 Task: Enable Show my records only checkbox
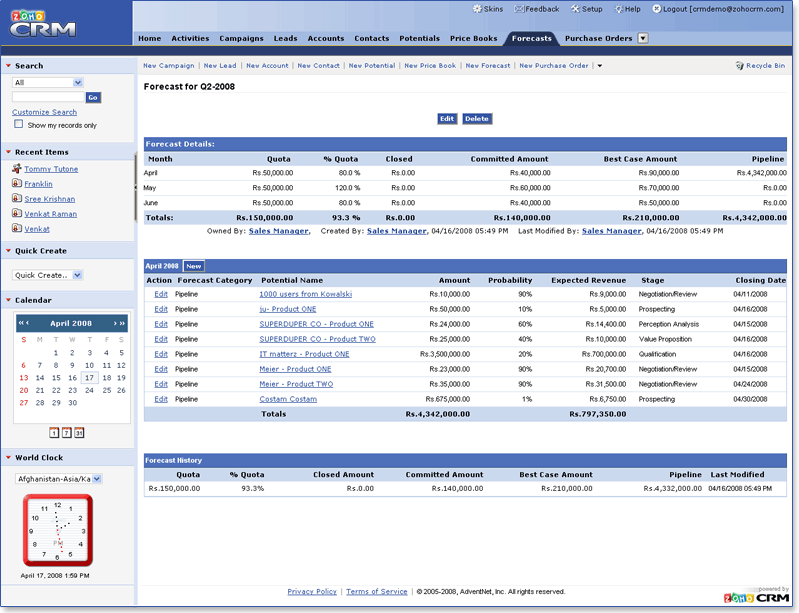(18, 125)
